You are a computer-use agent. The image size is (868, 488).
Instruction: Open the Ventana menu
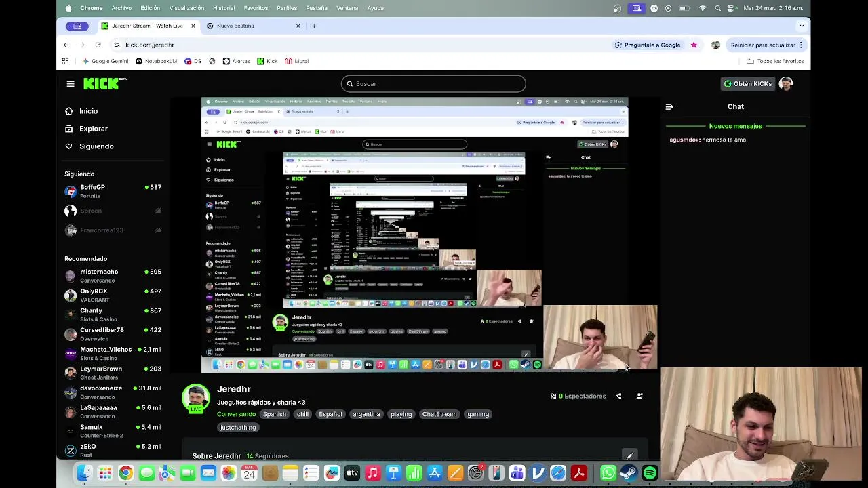click(347, 8)
